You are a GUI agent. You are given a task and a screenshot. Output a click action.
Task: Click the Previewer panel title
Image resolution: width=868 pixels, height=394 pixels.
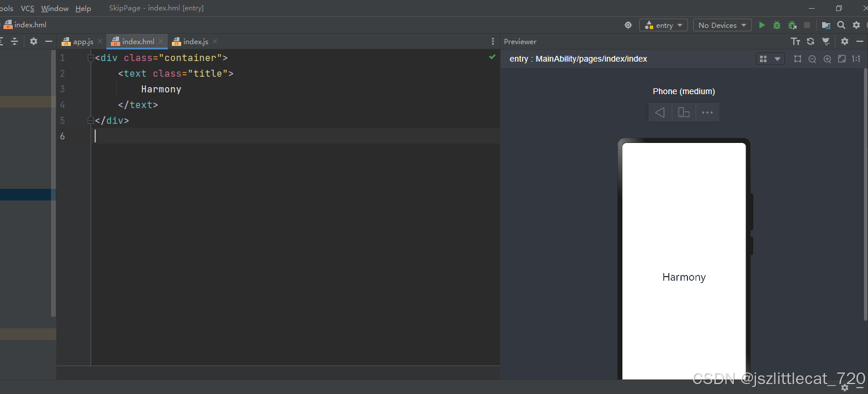pos(520,41)
